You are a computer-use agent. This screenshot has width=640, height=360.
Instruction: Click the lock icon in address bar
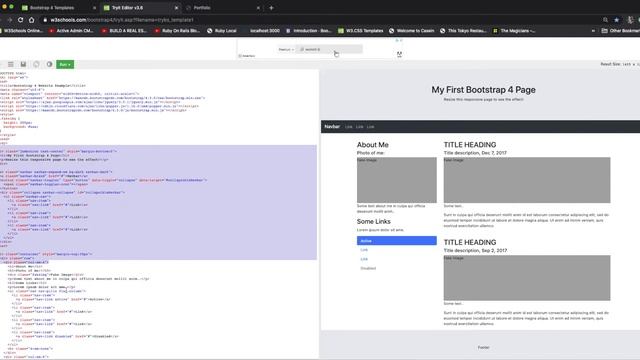pos(45,20)
